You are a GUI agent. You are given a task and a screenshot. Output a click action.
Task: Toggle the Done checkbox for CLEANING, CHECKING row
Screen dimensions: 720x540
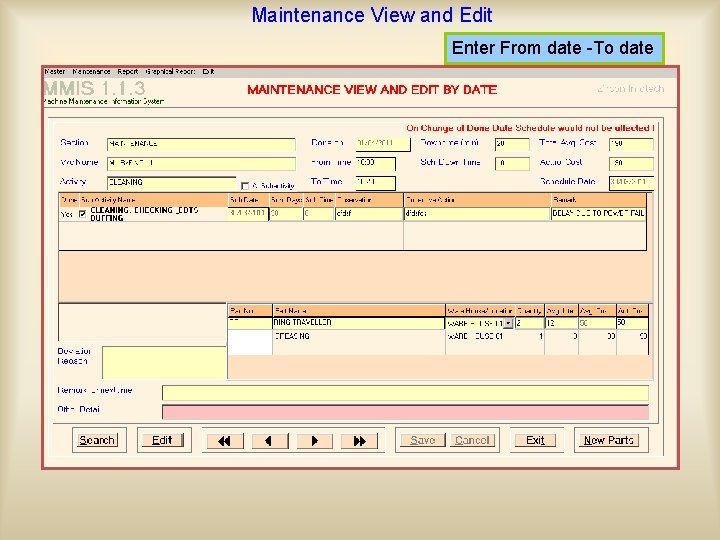(x=83, y=214)
